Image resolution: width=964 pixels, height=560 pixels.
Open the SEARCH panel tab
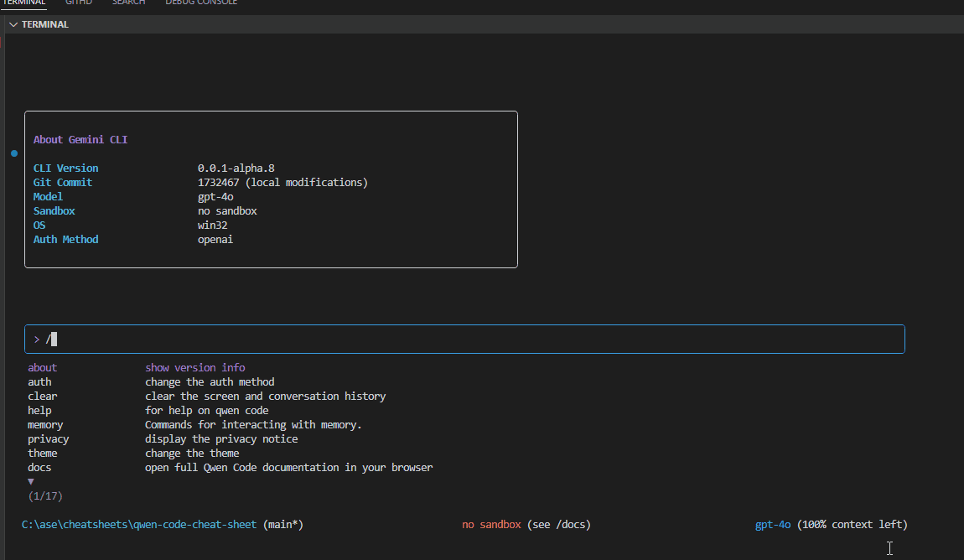128,3
